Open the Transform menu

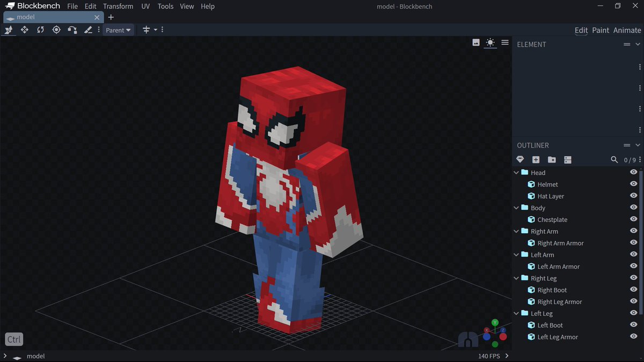click(x=118, y=6)
